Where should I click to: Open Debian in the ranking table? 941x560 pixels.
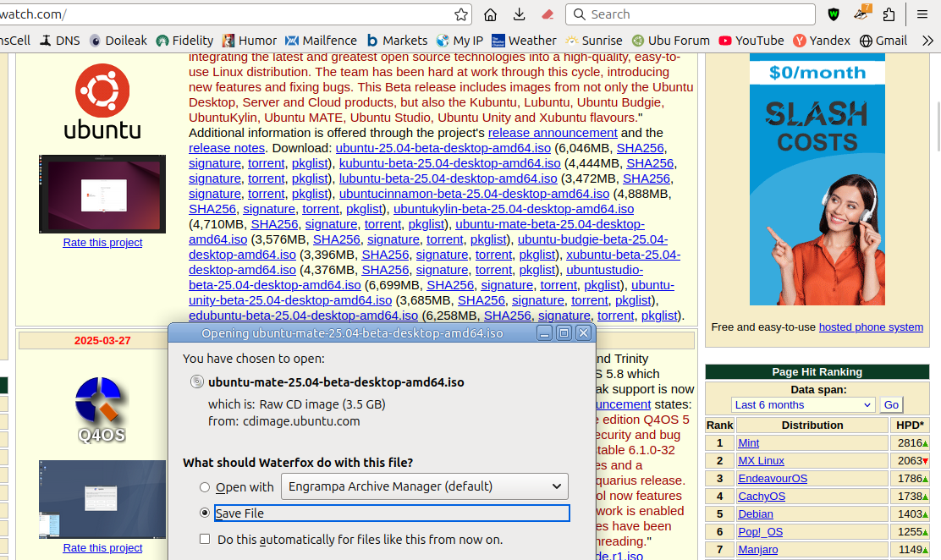click(x=755, y=513)
